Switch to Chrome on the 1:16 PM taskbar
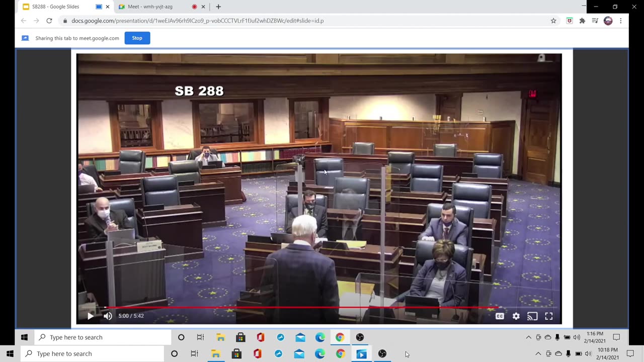The height and width of the screenshot is (362, 644). tap(340, 337)
